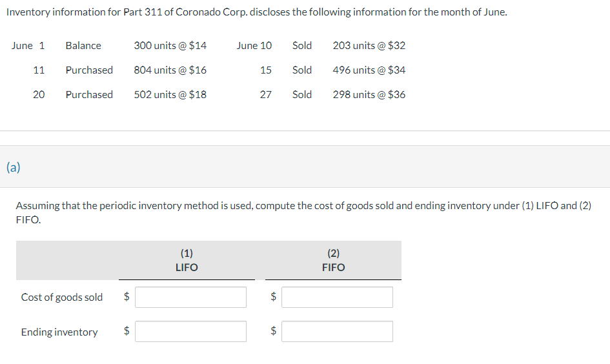Click the 'Purchased' label in the 20 row

[x=89, y=94]
